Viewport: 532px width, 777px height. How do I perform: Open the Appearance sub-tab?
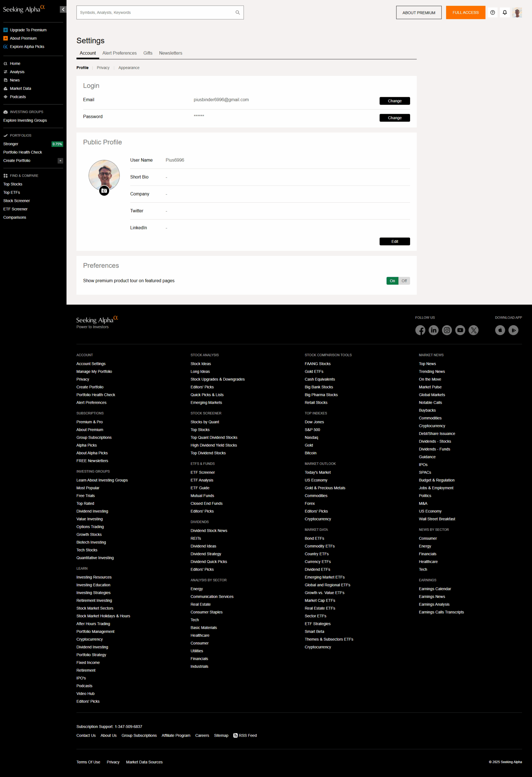pos(129,68)
